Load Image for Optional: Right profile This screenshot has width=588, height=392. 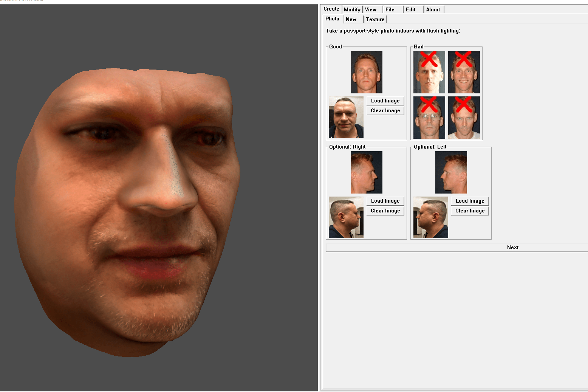(x=385, y=201)
